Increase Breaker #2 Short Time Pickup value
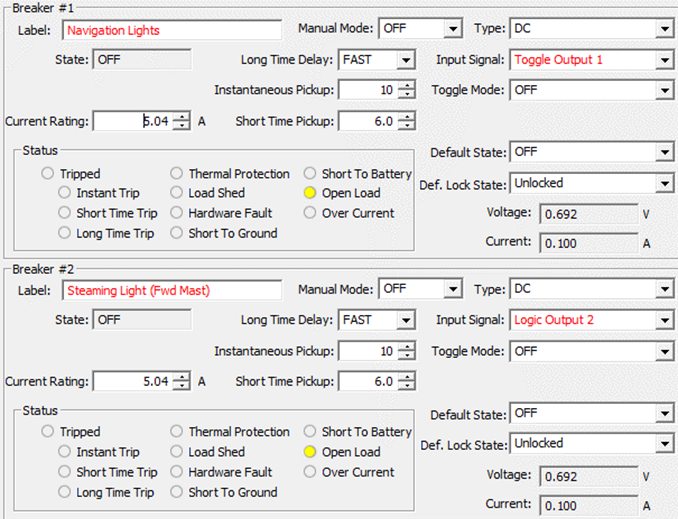Screen dimensions: 678x519 coord(406,377)
